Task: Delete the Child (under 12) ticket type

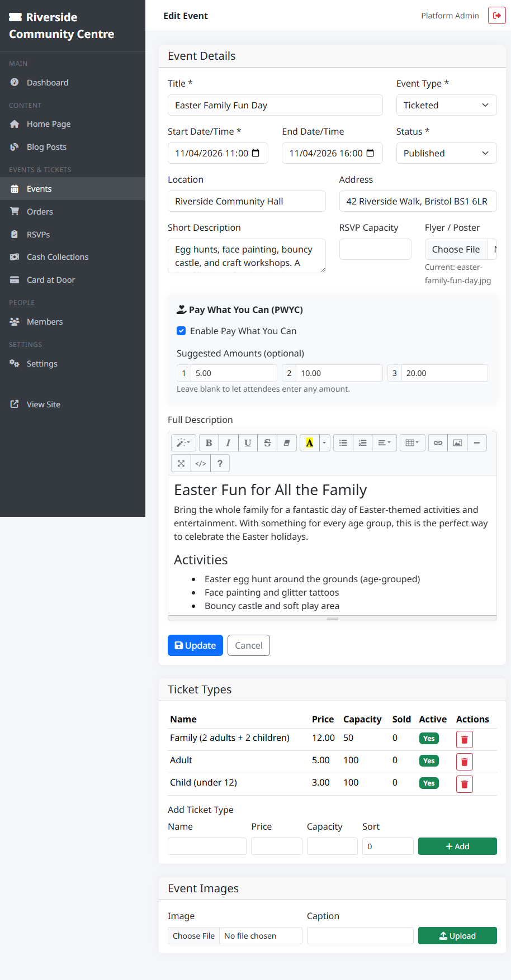Action: click(465, 784)
